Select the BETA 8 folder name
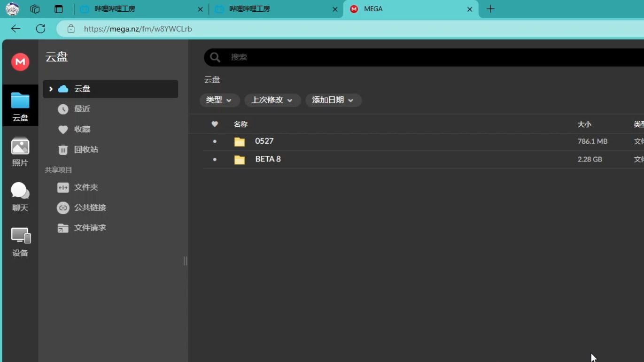Viewport: 644px width, 362px height. 268,159
